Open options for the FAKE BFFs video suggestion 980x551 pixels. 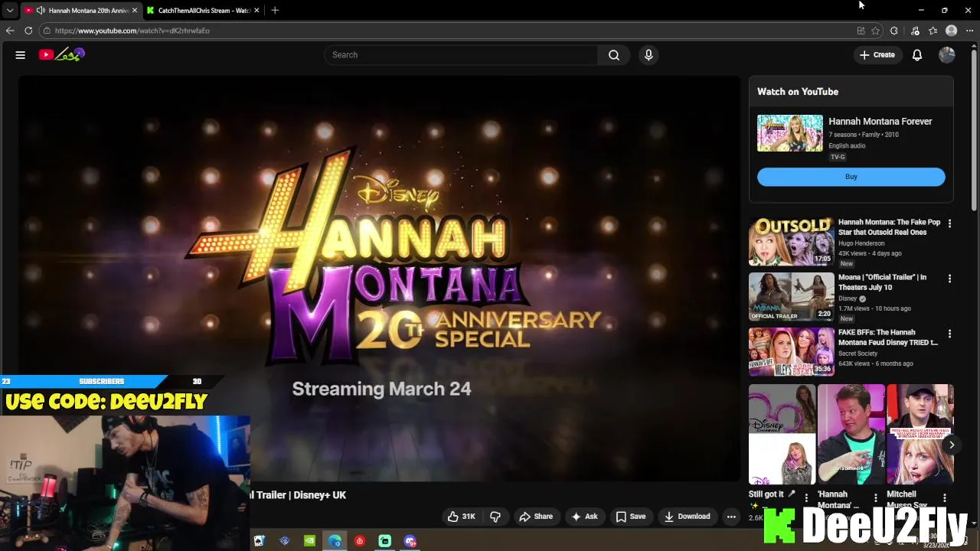pyautogui.click(x=949, y=334)
